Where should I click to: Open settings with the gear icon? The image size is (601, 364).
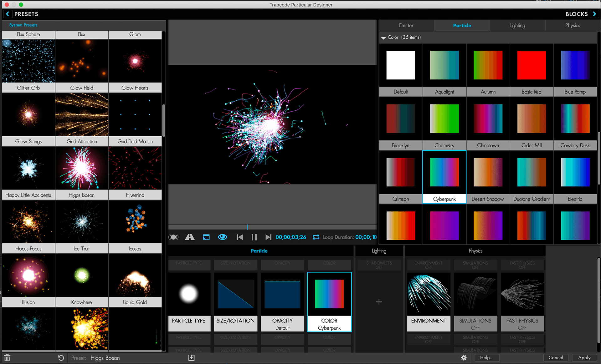pyautogui.click(x=464, y=357)
